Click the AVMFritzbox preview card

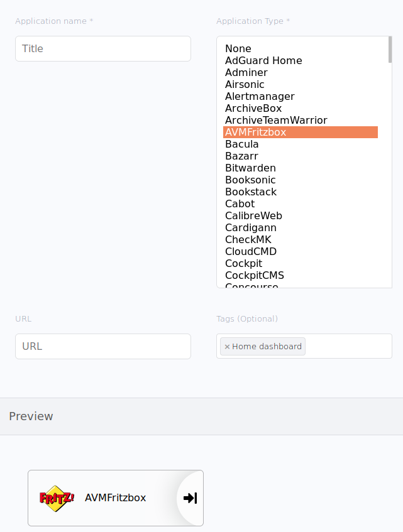coord(116,497)
